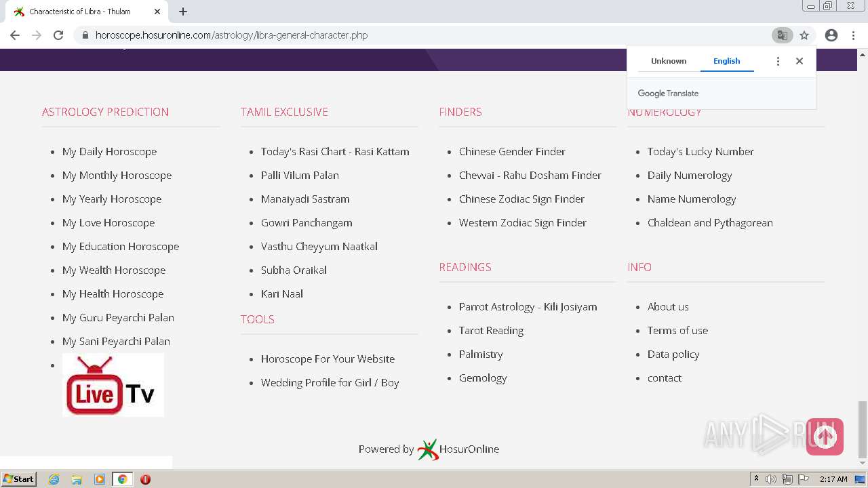868x488 pixels.
Task: Open Gowri Panchangam link
Action: [307, 223]
